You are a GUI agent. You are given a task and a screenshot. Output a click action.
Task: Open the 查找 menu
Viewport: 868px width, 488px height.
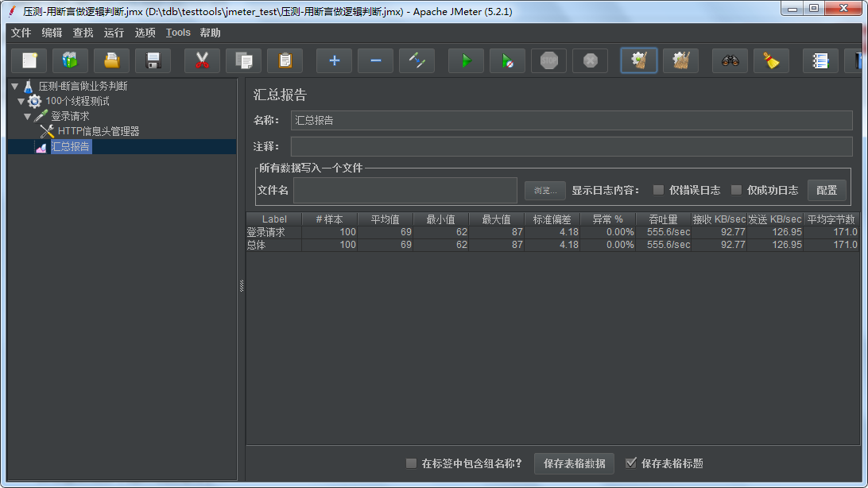[83, 33]
